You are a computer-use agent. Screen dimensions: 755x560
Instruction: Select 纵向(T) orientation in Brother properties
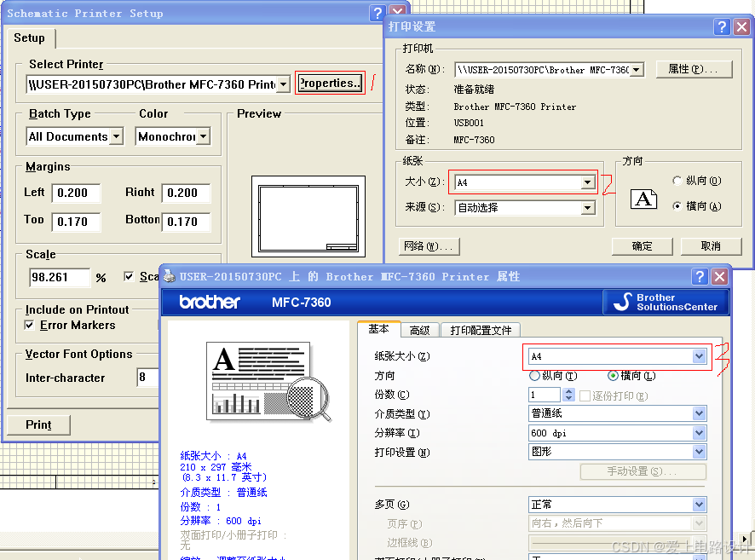pos(534,376)
